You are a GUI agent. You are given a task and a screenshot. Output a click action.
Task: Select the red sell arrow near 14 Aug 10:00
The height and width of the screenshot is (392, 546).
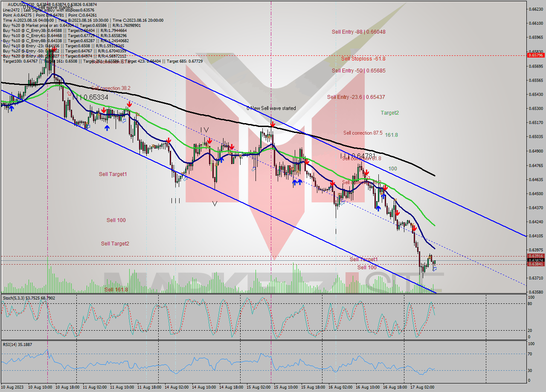pos(210,140)
